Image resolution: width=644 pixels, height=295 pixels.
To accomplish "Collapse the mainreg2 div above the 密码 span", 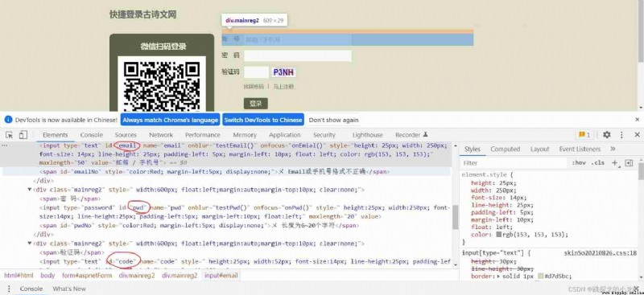I will [30, 190].
